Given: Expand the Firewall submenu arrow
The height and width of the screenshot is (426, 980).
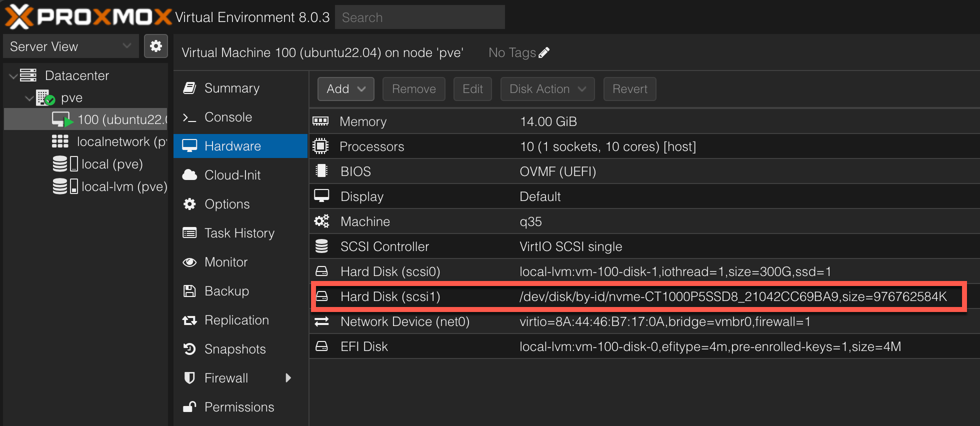Looking at the screenshot, I should (x=288, y=378).
